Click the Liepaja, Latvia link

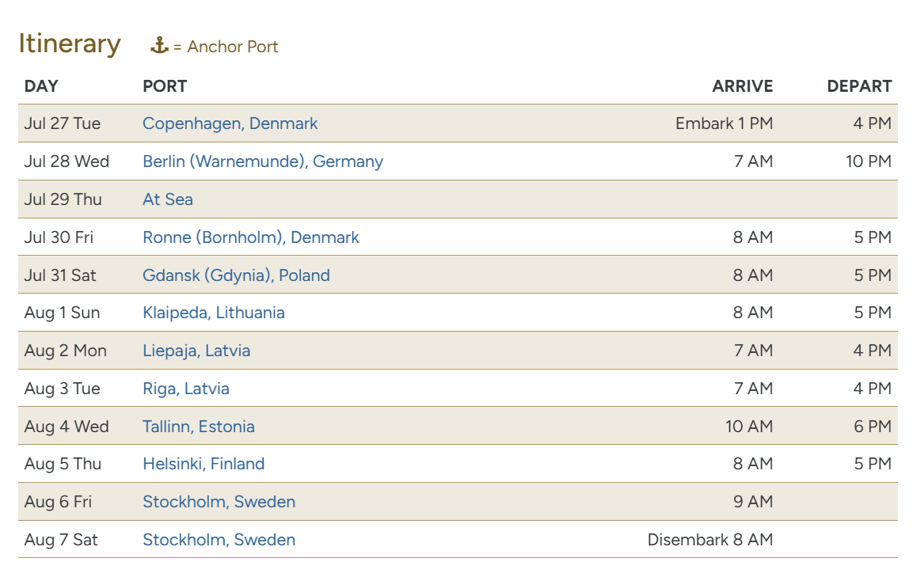coord(196,351)
